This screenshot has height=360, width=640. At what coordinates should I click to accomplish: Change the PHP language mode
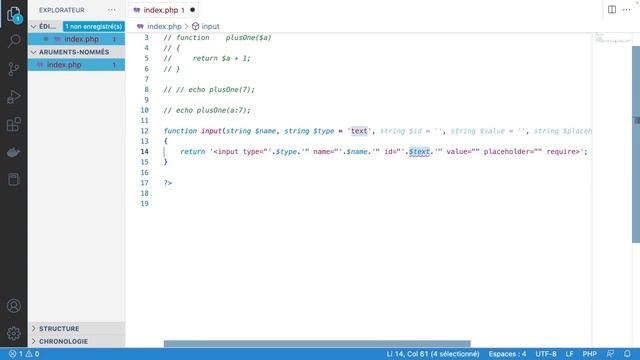(x=589, y=354)
